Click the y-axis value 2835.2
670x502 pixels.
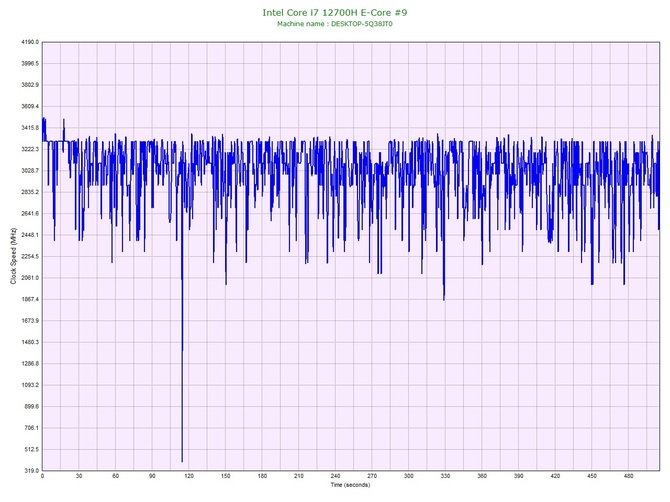(x=30, y=192)
